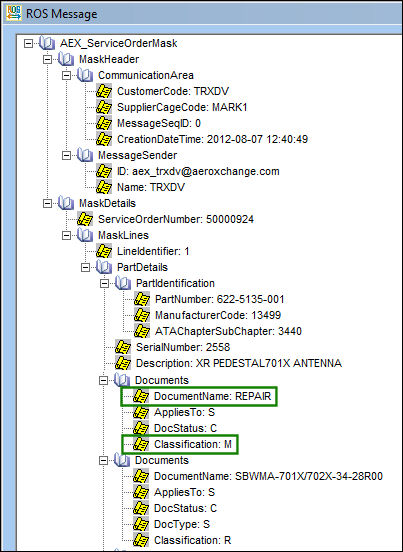Click the field icon beside ATAChapterSubChapter
403x552 pixels.
tap(142, 331)
